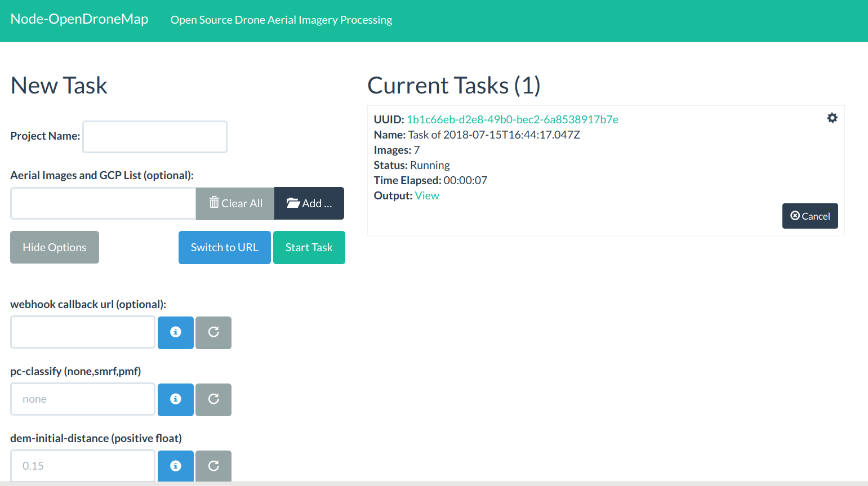
Task: Start the new task
Action: pyautogui.click(x=309, y=247)
